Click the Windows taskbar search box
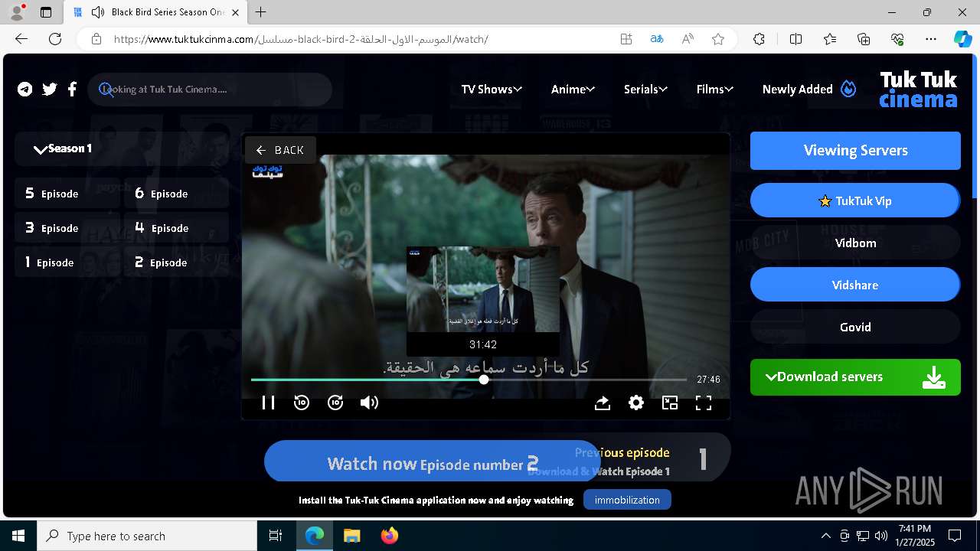 tap(147, 536)
